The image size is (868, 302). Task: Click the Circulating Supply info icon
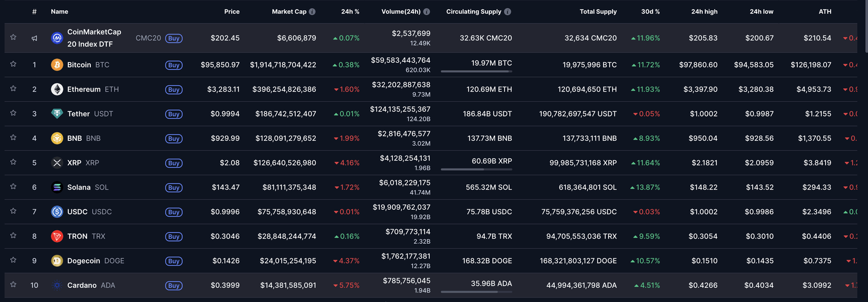507,11
